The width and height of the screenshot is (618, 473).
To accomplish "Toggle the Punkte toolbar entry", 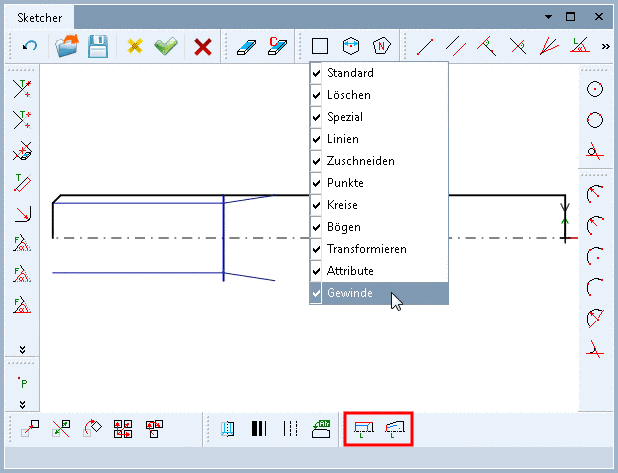I will click(379, 183).
